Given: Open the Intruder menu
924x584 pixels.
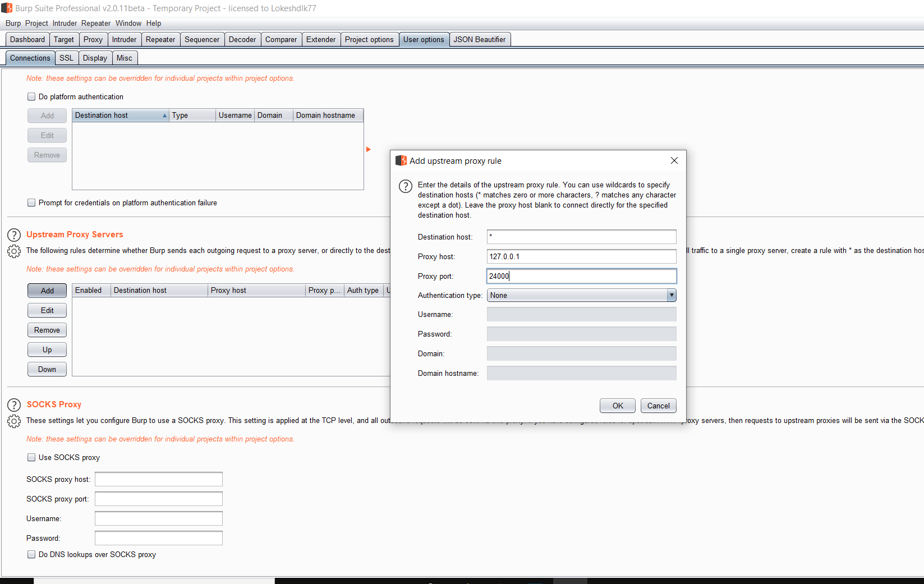Looking at the screenshot, I should pos(65,23).
